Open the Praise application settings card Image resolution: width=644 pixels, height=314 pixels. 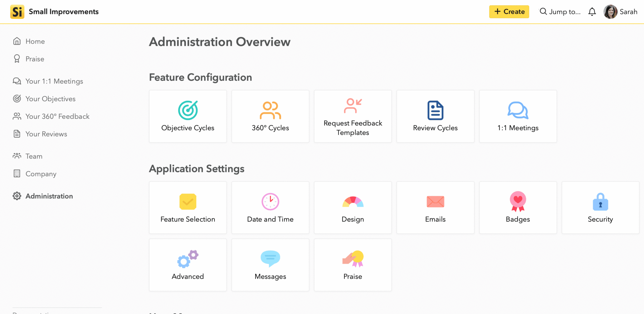(x=353, y=265)
